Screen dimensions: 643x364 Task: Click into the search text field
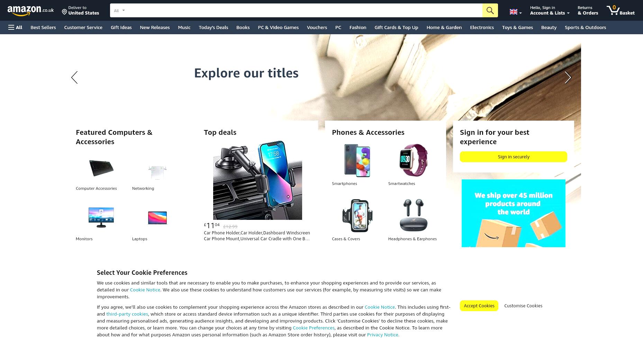coord(305,10)
